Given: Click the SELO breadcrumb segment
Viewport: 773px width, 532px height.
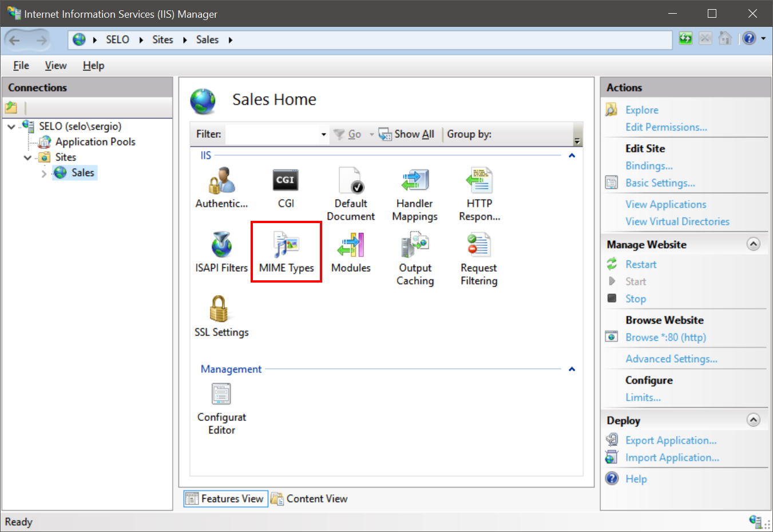Looking at the screenshot, I should 117,40.
